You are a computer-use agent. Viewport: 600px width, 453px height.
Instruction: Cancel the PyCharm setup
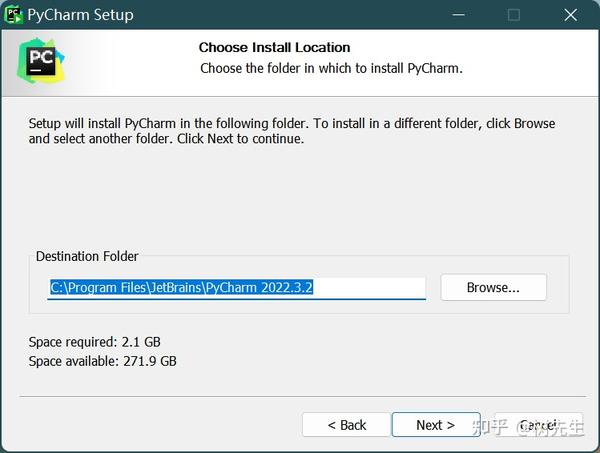(538, 425)
